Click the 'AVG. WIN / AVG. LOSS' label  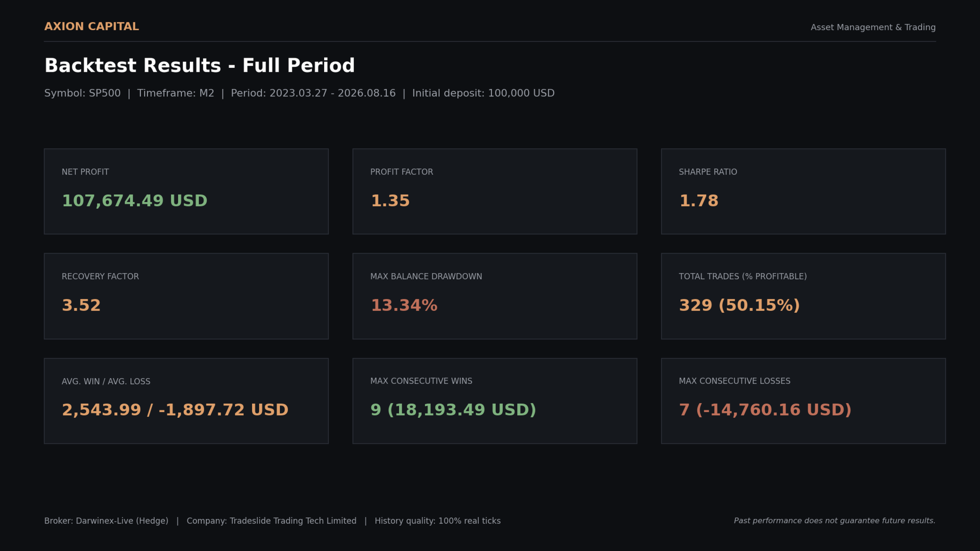tap(106, 382)
